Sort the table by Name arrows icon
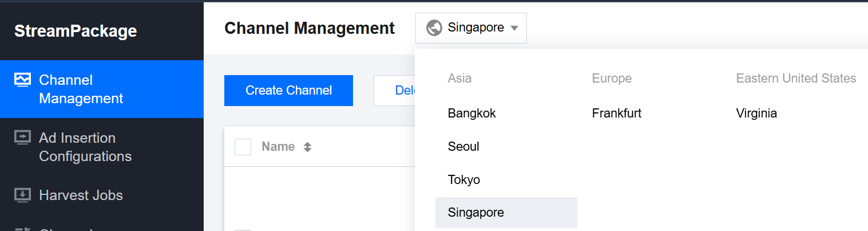 point(307,147)
